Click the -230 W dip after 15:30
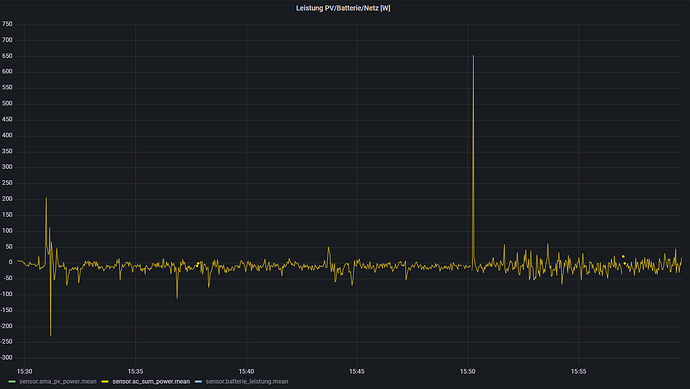The image size is (690, 389). [x=51, y=335]
